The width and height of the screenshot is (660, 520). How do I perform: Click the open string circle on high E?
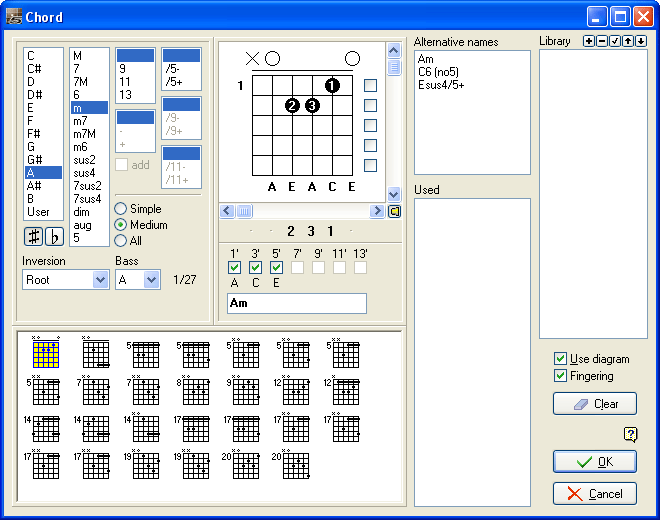click(x=352, y=59)
